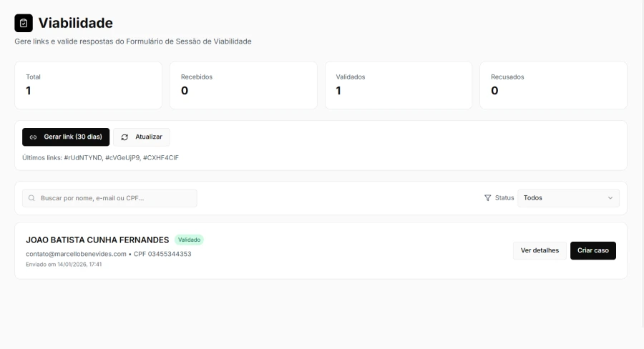
Task: Click the Criar caso button
Action: click(592, 250)
